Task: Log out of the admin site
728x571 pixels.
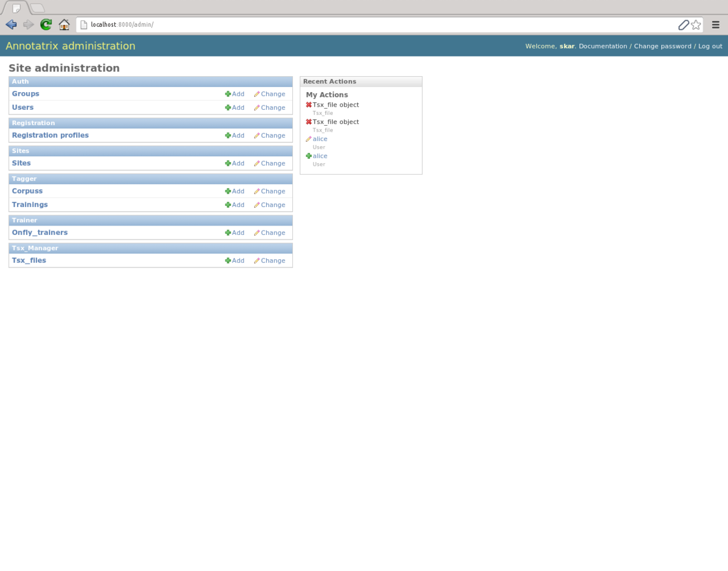Action: pyautogui.click(x=710, y=46)
